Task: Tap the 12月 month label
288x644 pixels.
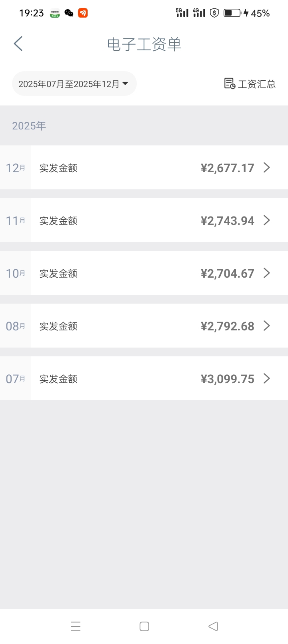Action: [15, 168]
